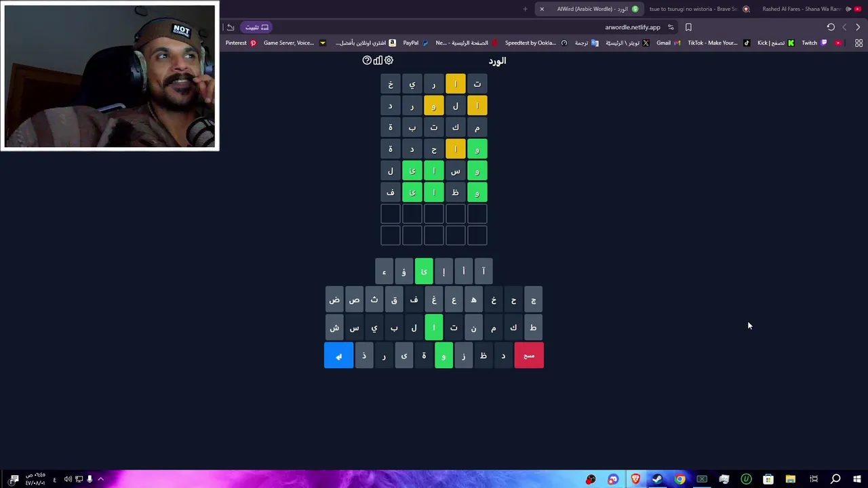Tap the green ئ keyboard key

click(424, 271)
